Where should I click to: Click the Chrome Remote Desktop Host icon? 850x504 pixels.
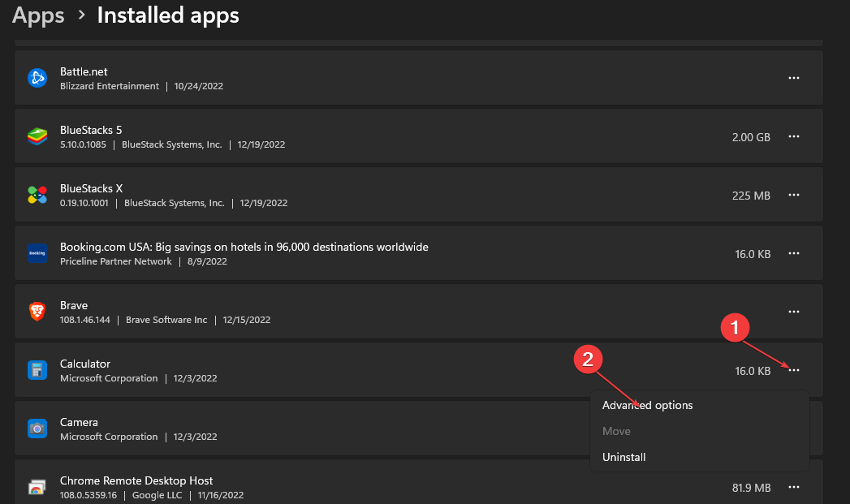(37, 487)
